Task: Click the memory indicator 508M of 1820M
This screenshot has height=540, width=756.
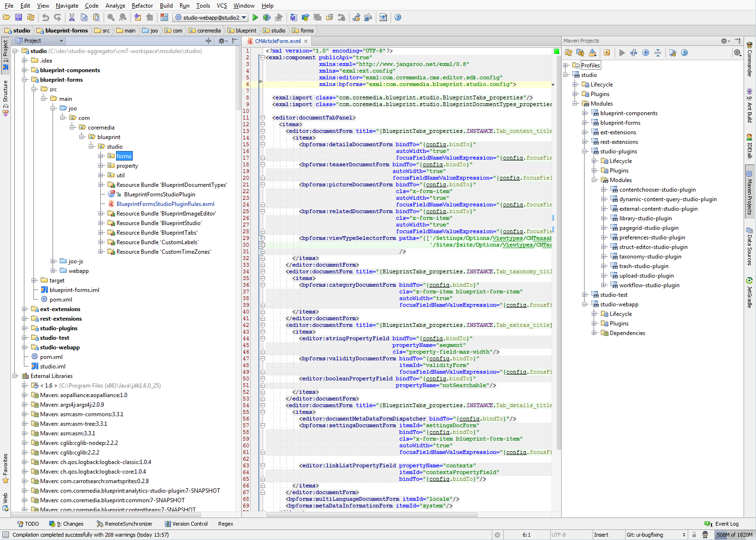Action: [734, 535]
